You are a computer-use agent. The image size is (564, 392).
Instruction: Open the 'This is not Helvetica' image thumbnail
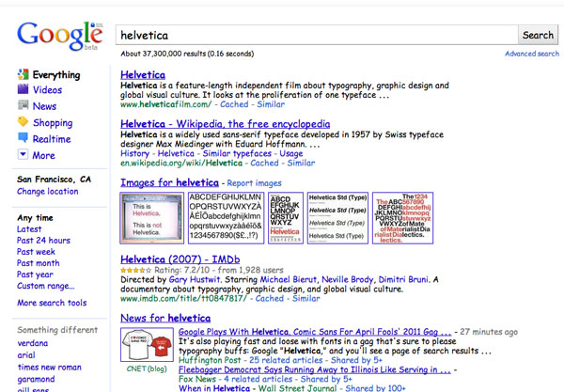click(151, 219)
